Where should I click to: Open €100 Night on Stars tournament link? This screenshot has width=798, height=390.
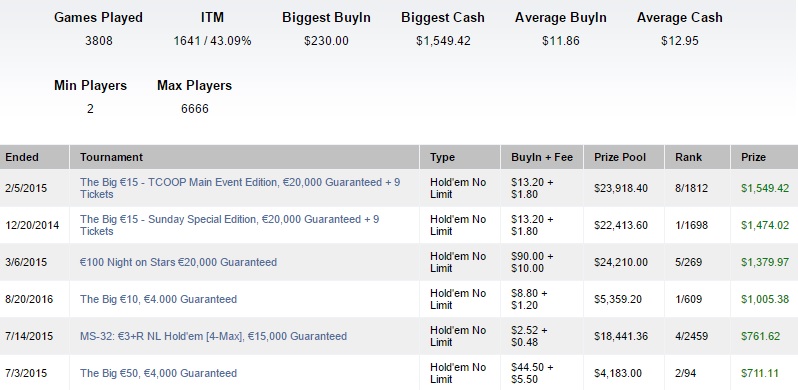(178, 262)
